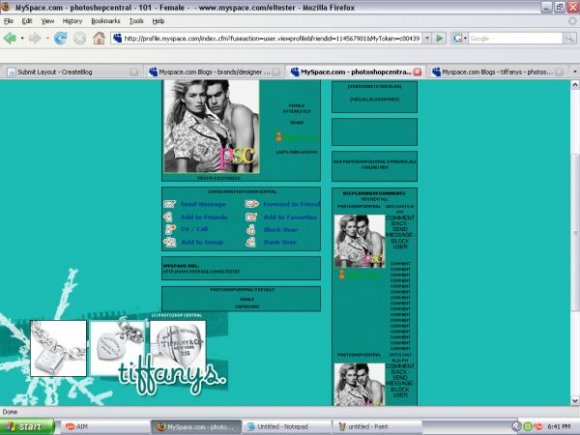The height and width of the screenshot is (435, 580).
Task: Click the Tiffany heart tag bracelet image
Action: point(118,348)
